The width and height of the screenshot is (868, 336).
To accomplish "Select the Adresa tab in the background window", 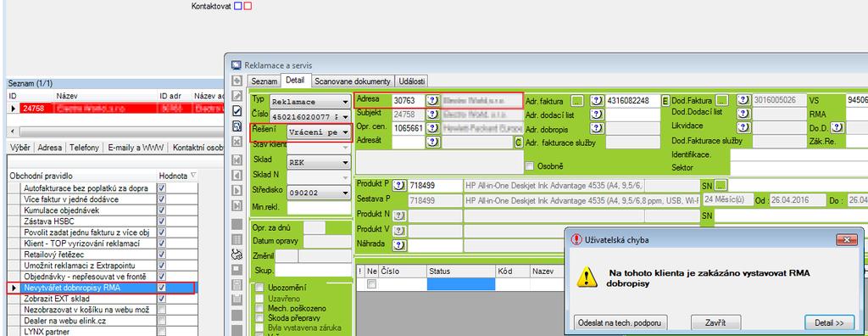I will click(50, 148).
